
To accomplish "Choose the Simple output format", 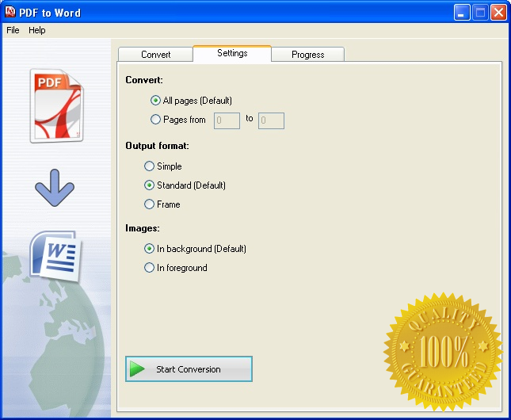I will tap(149, 166).
